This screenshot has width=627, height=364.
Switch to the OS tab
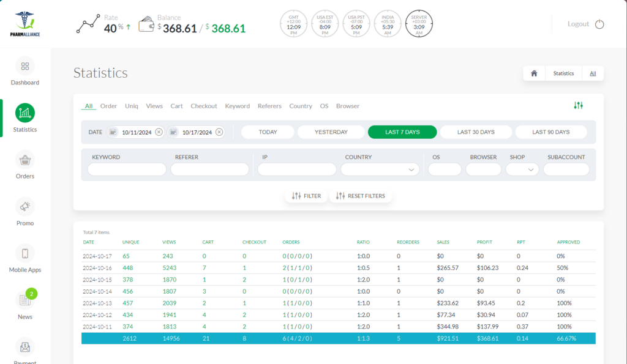324,106
